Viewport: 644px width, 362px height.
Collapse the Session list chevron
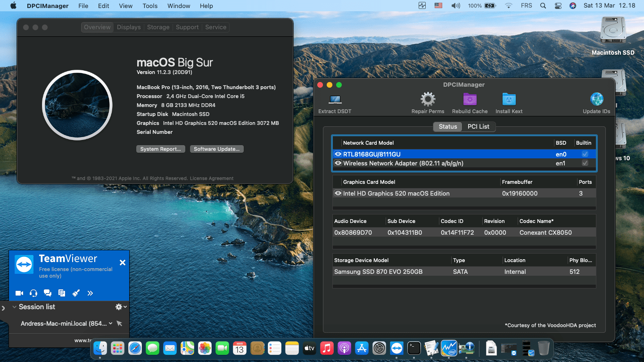[x=15, y=307]
